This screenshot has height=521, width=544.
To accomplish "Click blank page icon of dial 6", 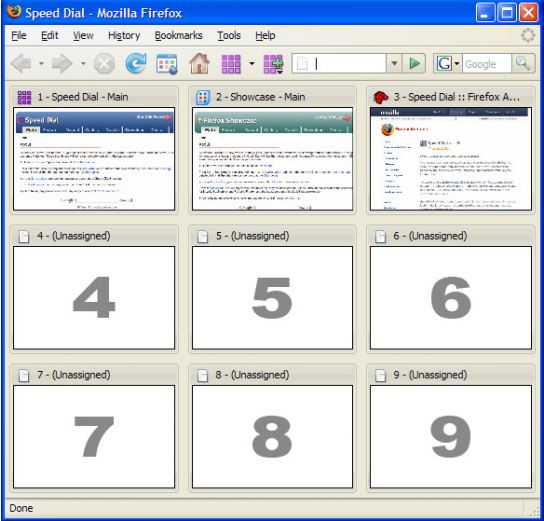I will coord(381,237).
